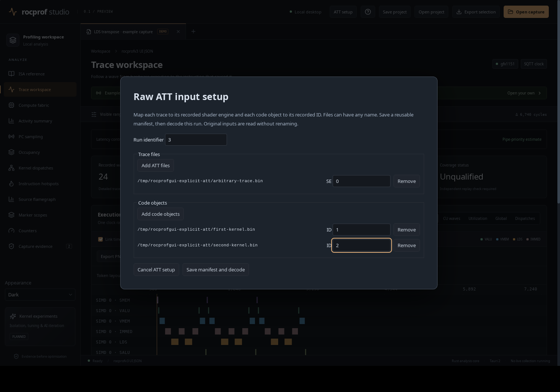Expand the Open your own chevron
Screen dimensions: 560x392
(x=539, y=93)
